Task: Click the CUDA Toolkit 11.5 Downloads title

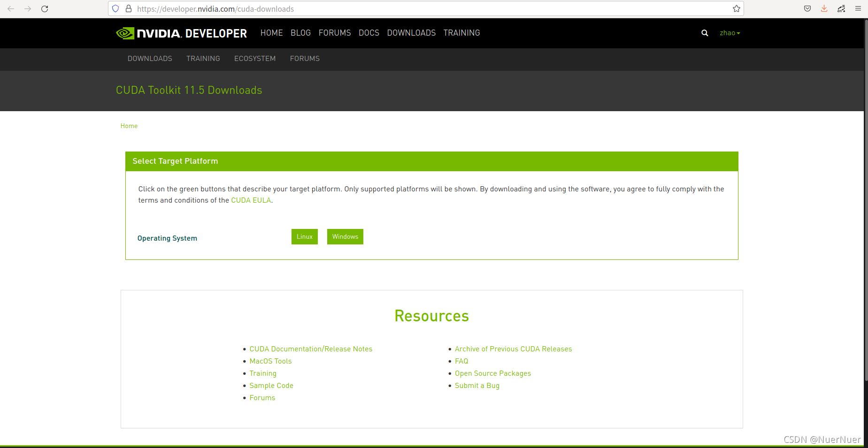Action: pos(189,90)
